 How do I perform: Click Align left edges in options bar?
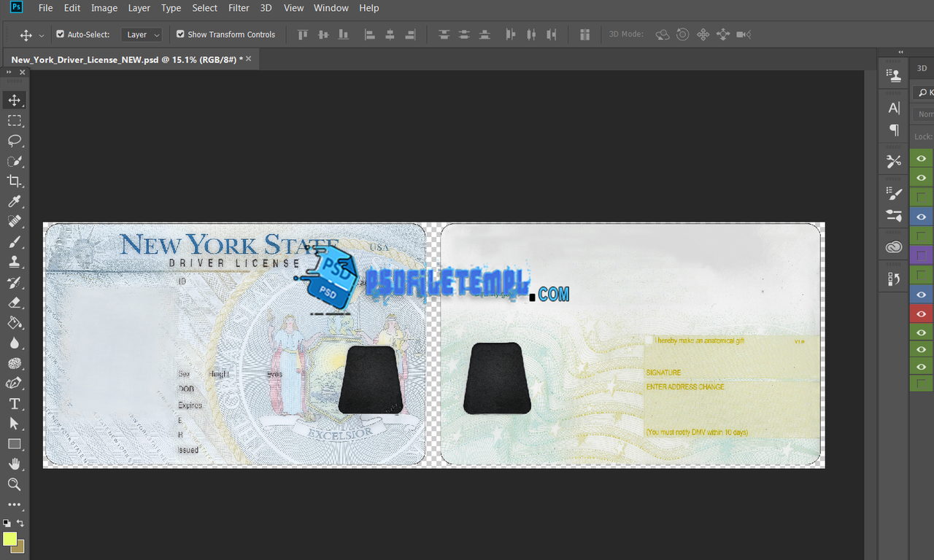(x=370, y=34)
